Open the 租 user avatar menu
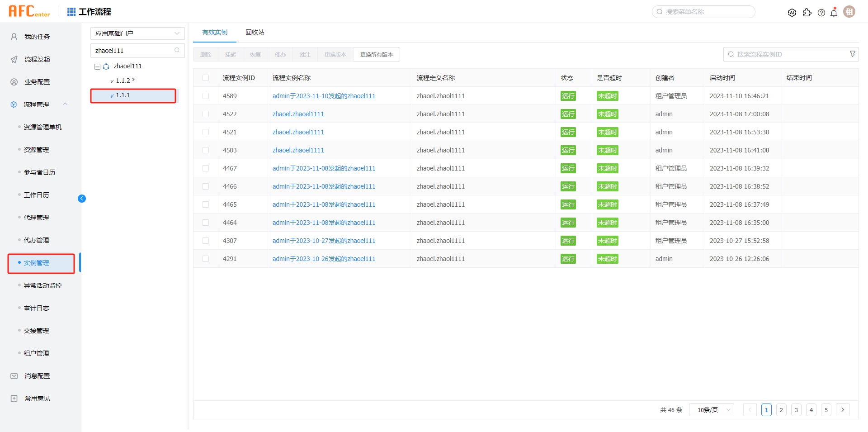This screenshot has height=432, width=868. (849, 11)
